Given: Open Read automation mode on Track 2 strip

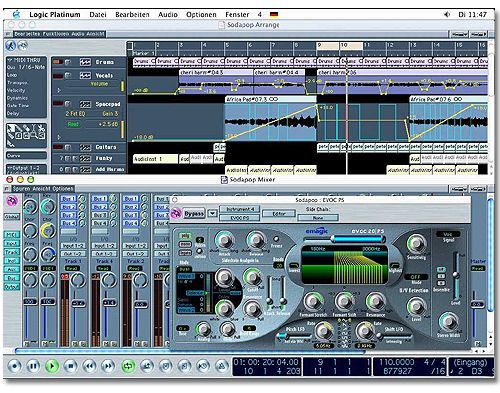Looking at the screenshot, I should (x=134, y=268).
